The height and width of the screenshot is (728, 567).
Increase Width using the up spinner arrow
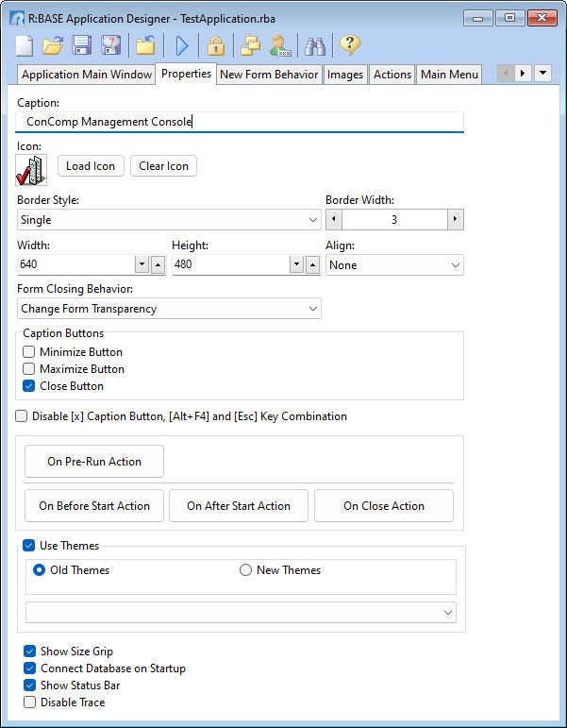coord(158,264)
